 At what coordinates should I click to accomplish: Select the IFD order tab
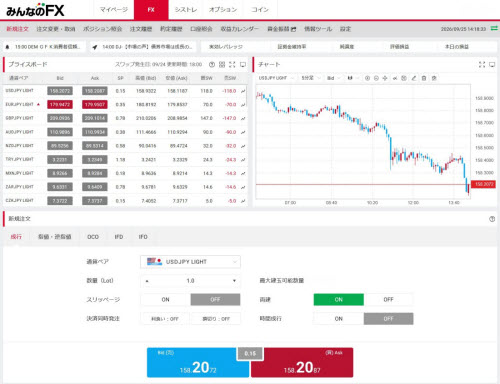(x=119, y=237)
